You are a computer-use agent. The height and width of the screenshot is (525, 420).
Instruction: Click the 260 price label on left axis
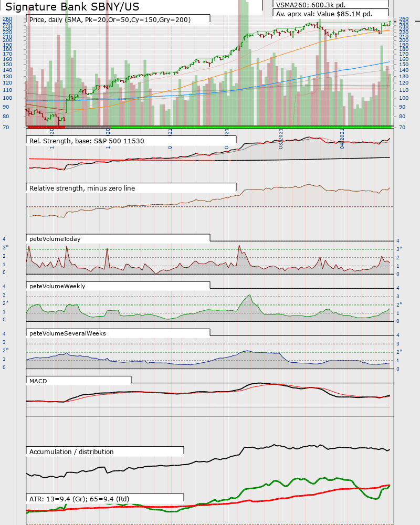click(8, 19)
